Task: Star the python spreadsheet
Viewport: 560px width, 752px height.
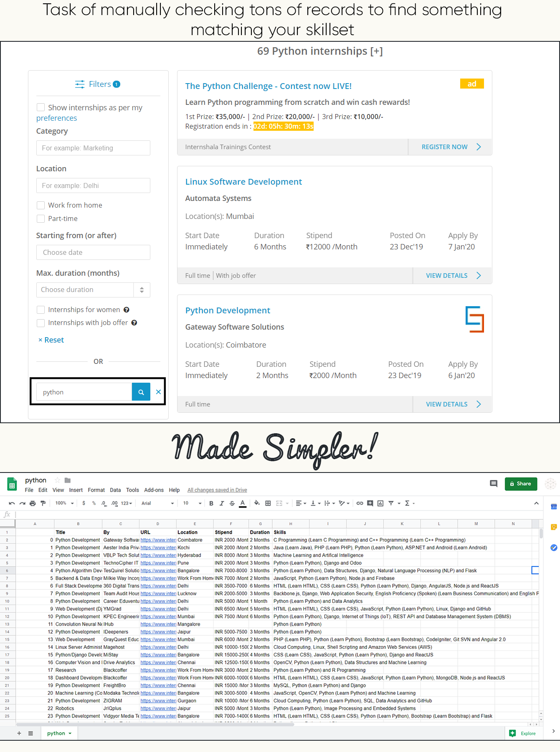Action: click(58, 480)
